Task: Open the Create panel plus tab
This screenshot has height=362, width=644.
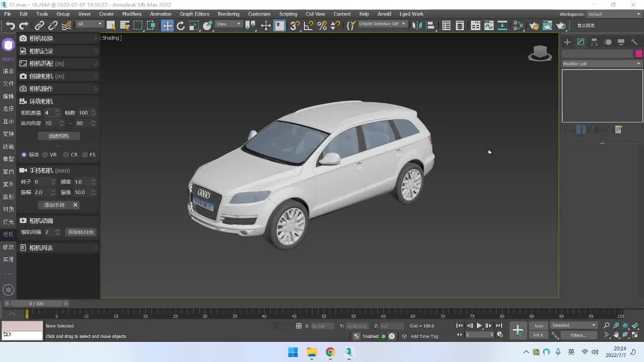Action: tap(567, 42)
